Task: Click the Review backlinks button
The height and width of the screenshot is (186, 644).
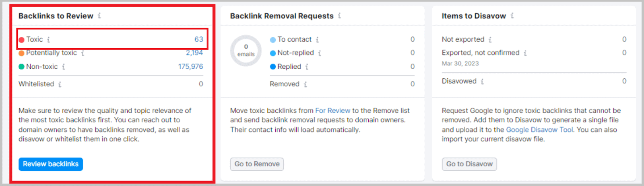Action: pyautogui.click(x=51, y=164)
